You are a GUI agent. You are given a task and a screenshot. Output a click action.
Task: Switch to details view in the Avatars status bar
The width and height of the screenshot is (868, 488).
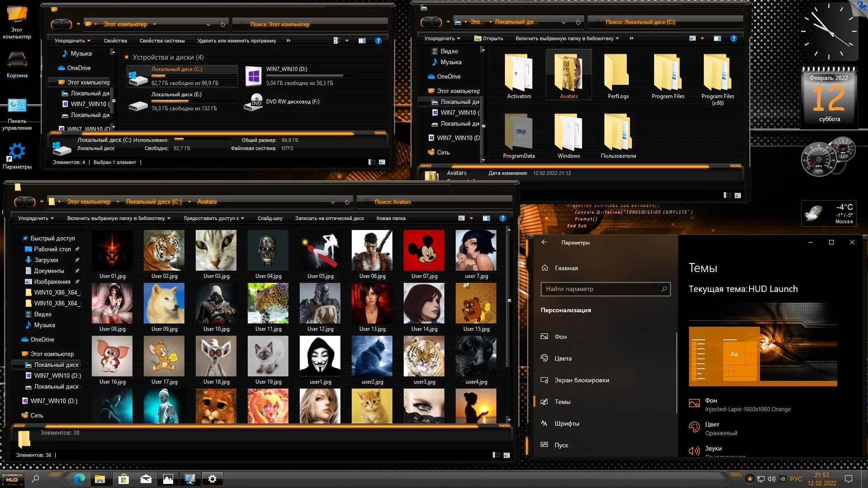coord(496,455)
